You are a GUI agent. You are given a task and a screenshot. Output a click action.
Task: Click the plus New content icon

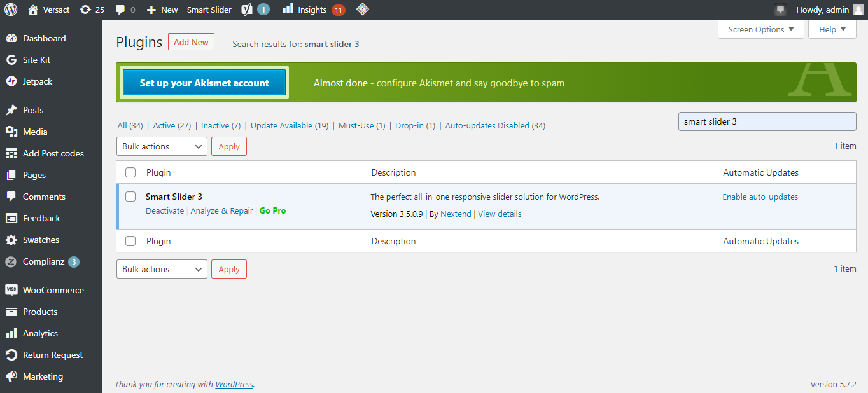151,10
